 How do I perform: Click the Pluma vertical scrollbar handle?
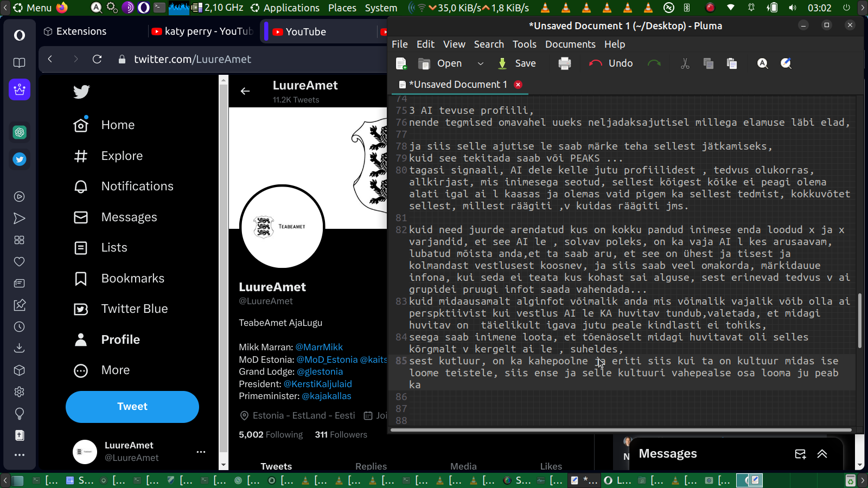(859, 320)
